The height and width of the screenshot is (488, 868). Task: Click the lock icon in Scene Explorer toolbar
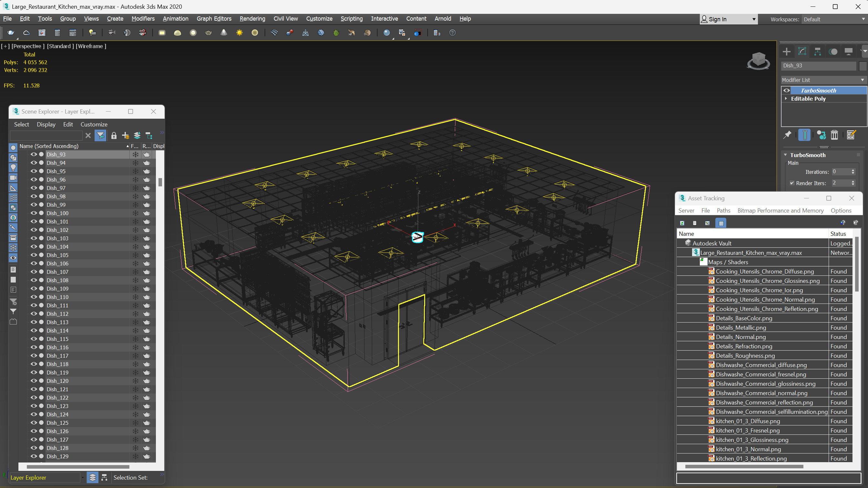(114, 135)
